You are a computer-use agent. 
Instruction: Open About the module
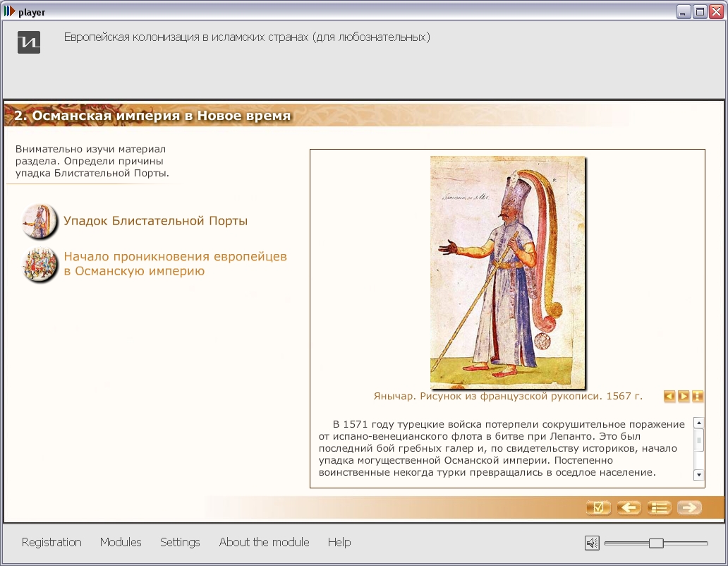coord(264,542)
